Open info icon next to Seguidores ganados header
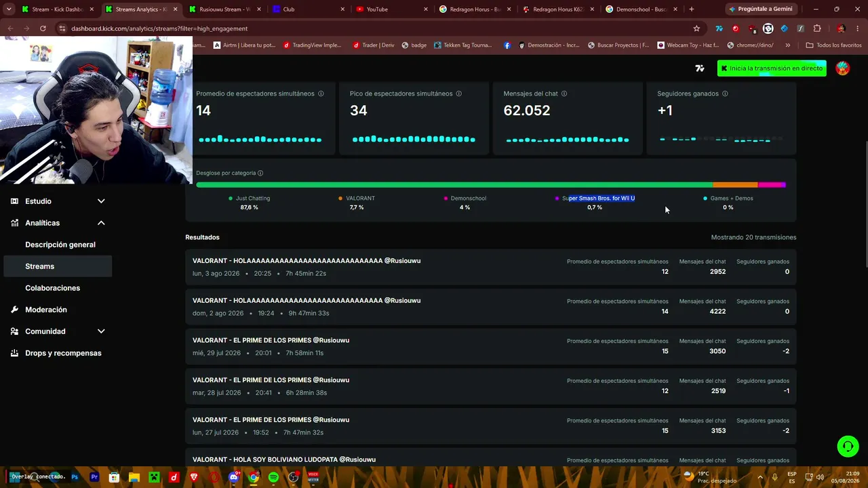The height and width of the screenshot is (488, 868). 725,94
